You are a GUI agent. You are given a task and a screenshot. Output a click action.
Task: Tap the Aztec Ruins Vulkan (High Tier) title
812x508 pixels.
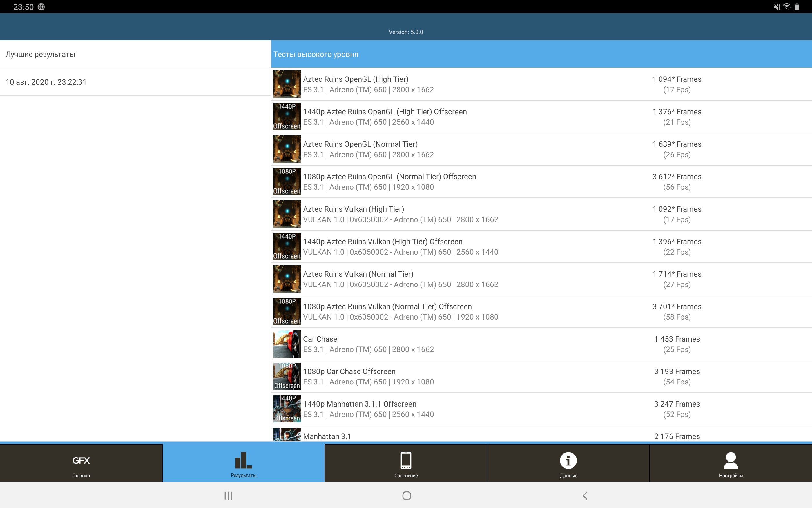[x=354, y=209]
